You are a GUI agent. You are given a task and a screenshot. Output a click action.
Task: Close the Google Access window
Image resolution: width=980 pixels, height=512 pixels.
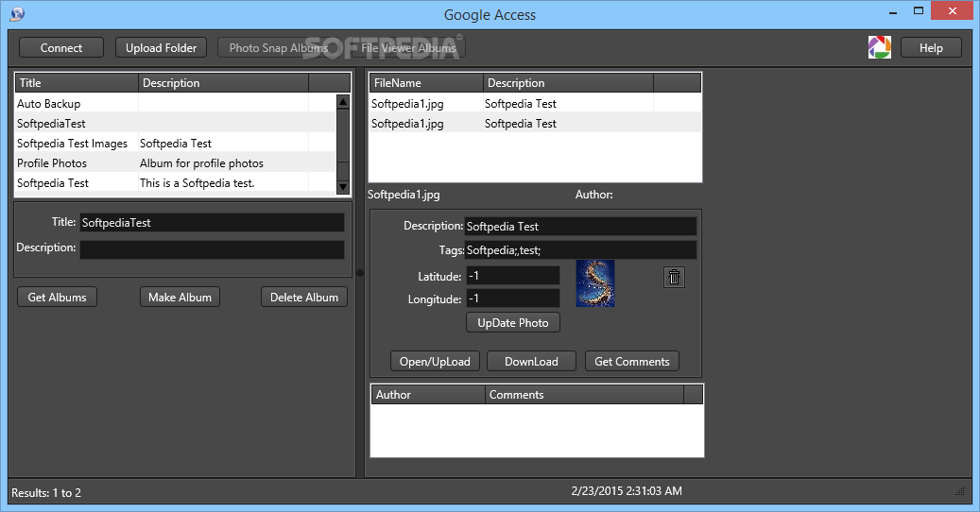click(x=952, y=11)
